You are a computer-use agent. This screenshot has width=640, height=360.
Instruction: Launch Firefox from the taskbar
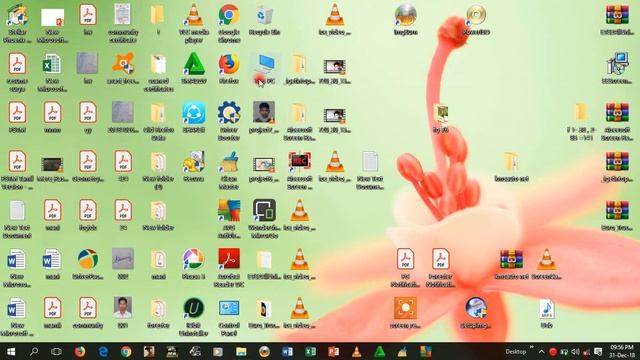coord(80,351)
